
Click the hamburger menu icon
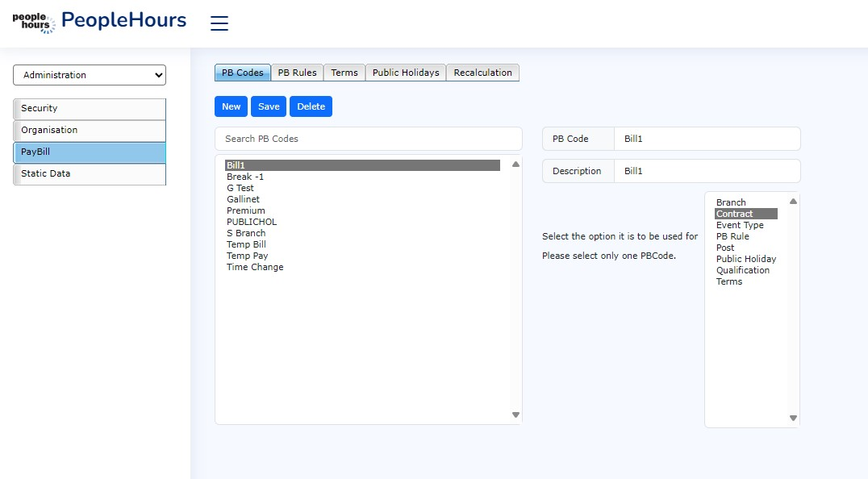(219, 23)
